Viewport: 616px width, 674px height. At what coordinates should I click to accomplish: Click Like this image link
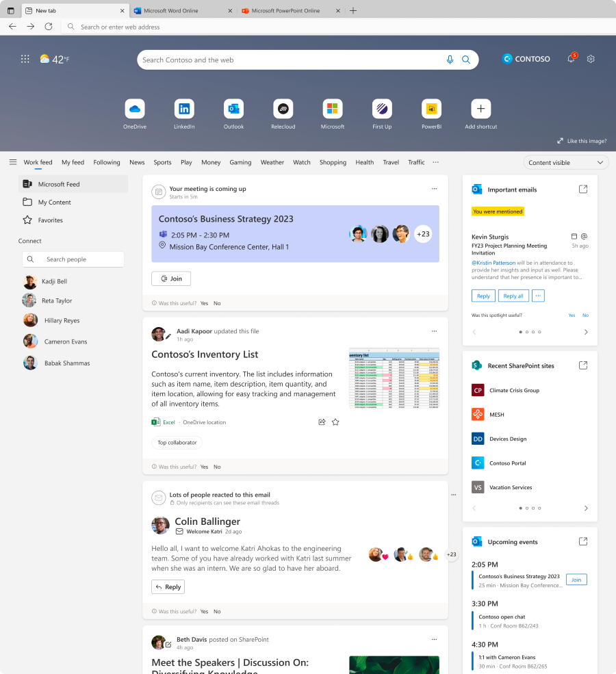pyautogui.click(x=582, y=141)
